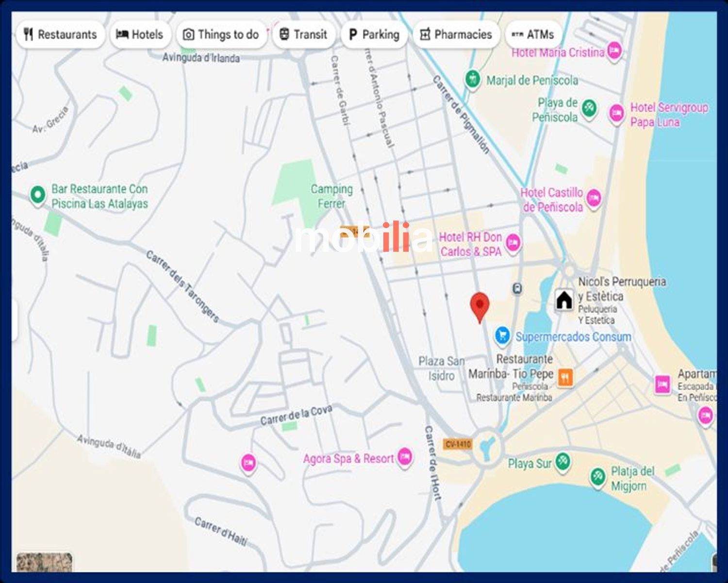Viewport: 728px width, 583px height.
Task: Select the black home marker icon
Action: click(564, 300)
